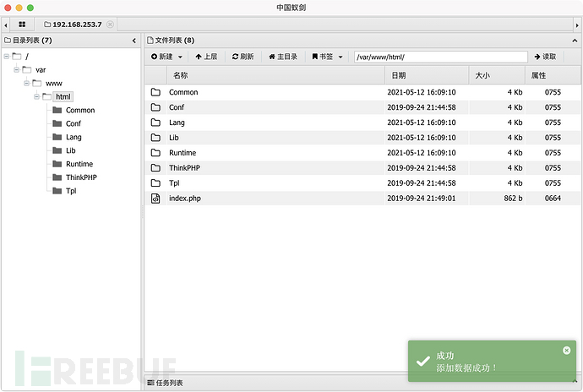Click Common folder icon in file list

click(155, 92)
